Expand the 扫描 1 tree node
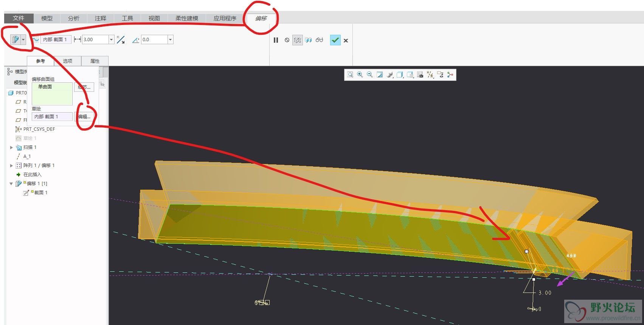Image resolution: width=644 pixels, height=325 pixels. pos(11,147)
